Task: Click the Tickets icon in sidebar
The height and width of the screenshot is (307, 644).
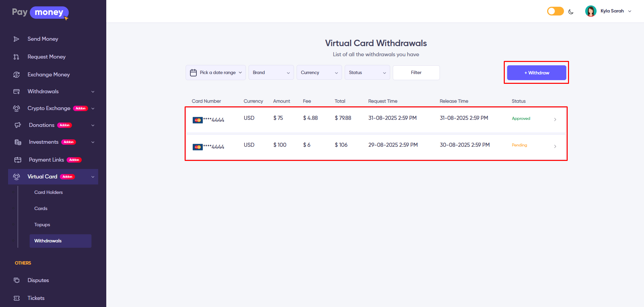Action: (x=16, y=298)
